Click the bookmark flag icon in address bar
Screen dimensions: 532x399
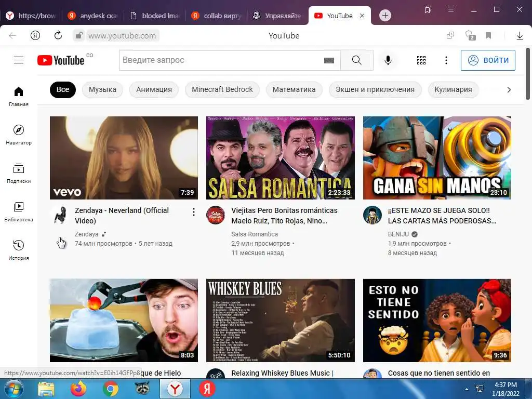[x=488, y=36]
